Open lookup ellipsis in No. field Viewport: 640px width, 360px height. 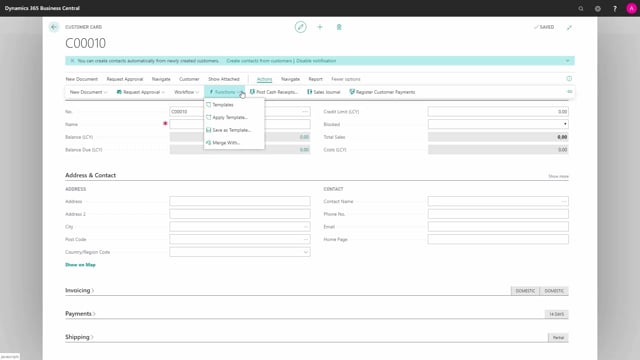(x=305, y=111)
